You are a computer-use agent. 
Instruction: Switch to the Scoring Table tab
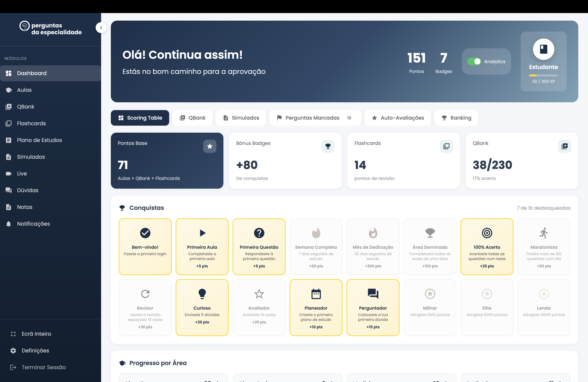click(140, 118)
